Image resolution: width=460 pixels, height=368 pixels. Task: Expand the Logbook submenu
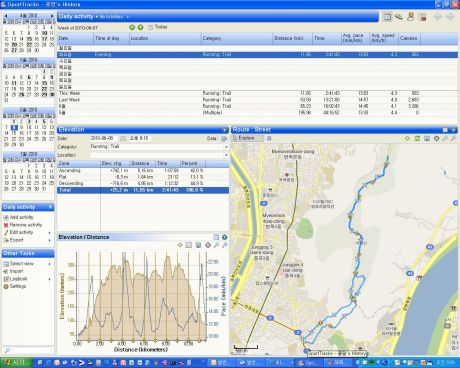(x=50, y=279)
